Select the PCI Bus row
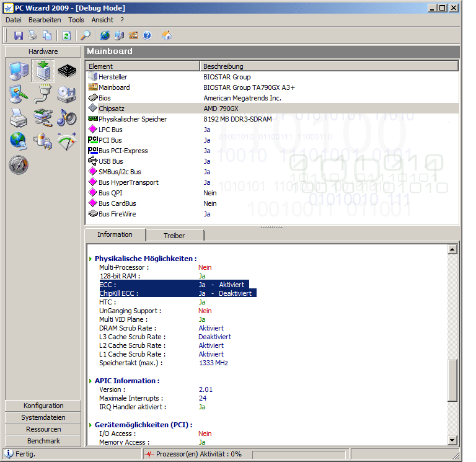This screenshot has height=462, width=476. [272, 140]
